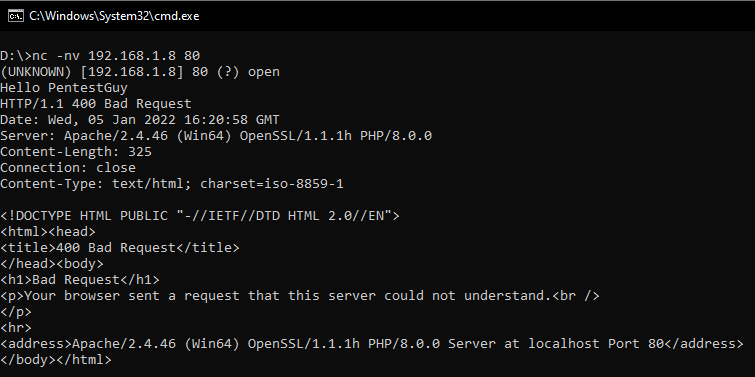Click the C:\Windows\System32\cmd.exe window title

click(x=114, y=16)
